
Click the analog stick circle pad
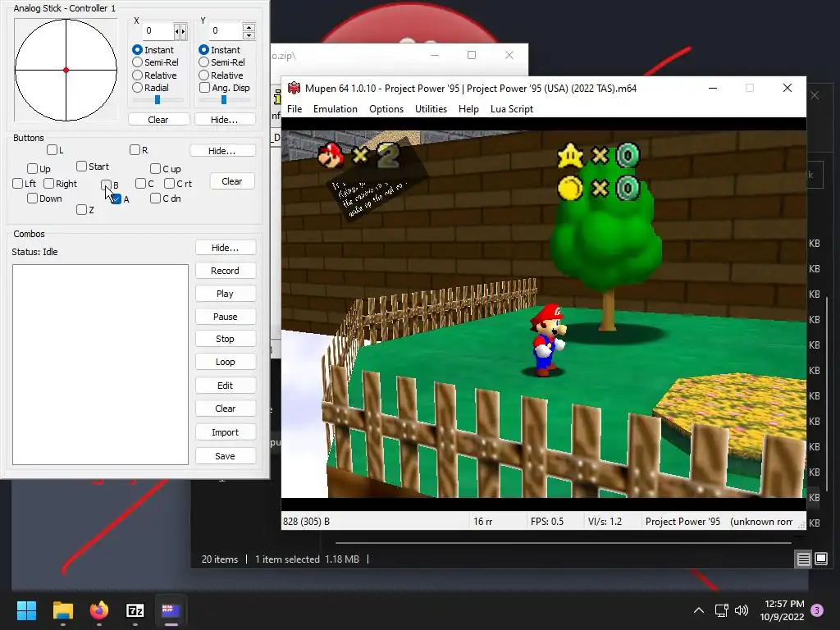tap(66, 71)
